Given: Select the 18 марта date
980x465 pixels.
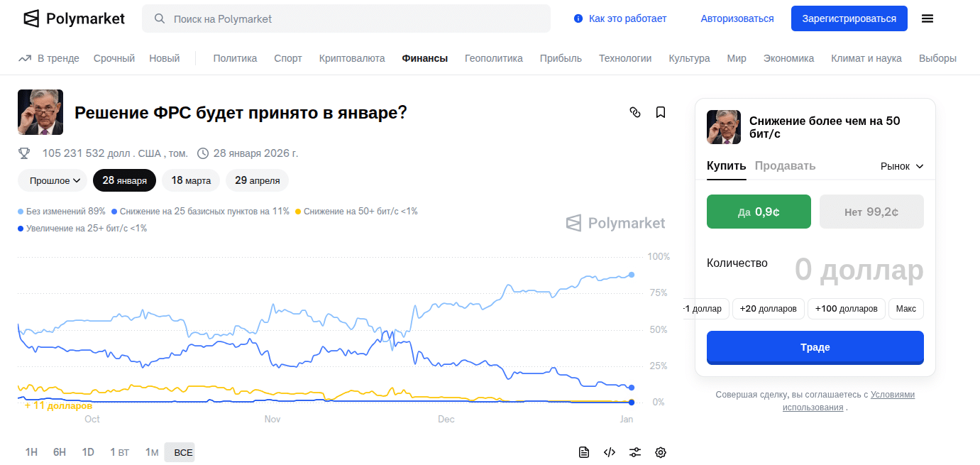Looking at the screenshot, I should 191,180.
